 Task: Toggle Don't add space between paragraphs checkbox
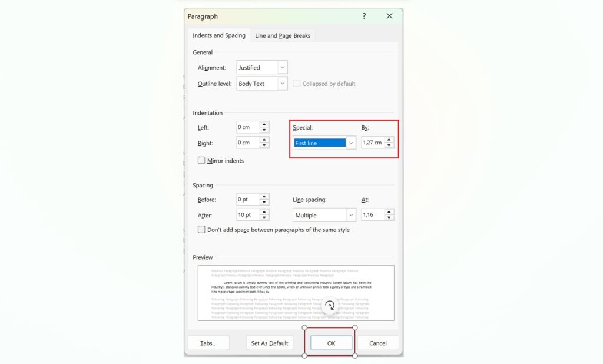[x=201, y=230]
